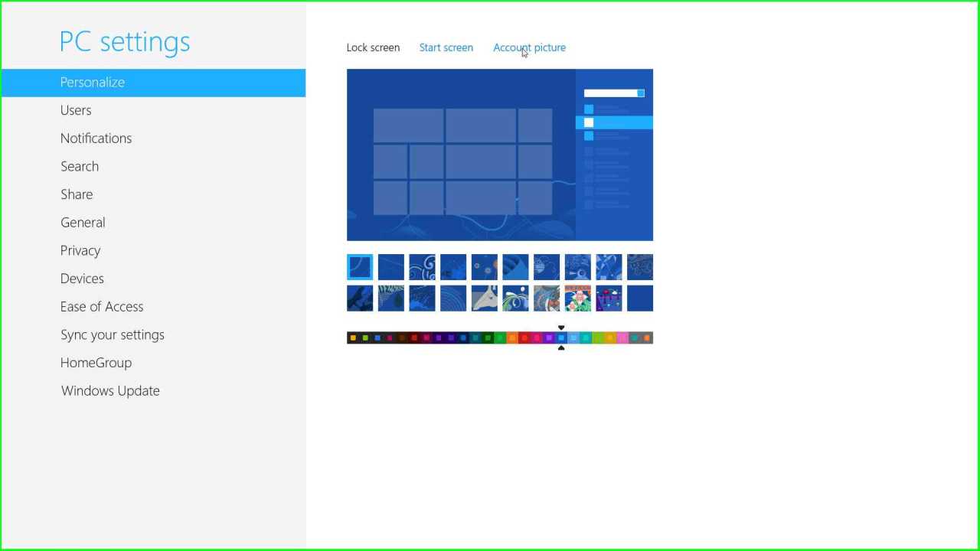The image size is (980, 551).
Task: Select the first highlighted background thumbnail
Action: tap(360, 267)
